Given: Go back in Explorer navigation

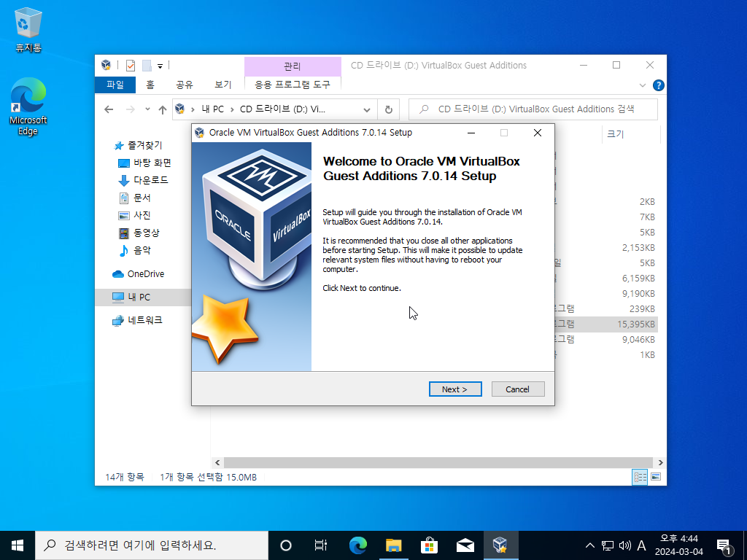Looking at the screenshot, I should (109, 109).
